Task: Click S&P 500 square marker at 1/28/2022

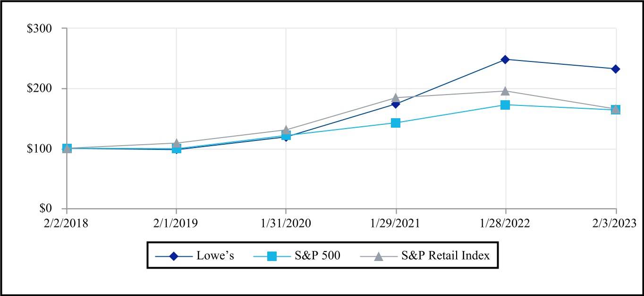Action: 505,105
